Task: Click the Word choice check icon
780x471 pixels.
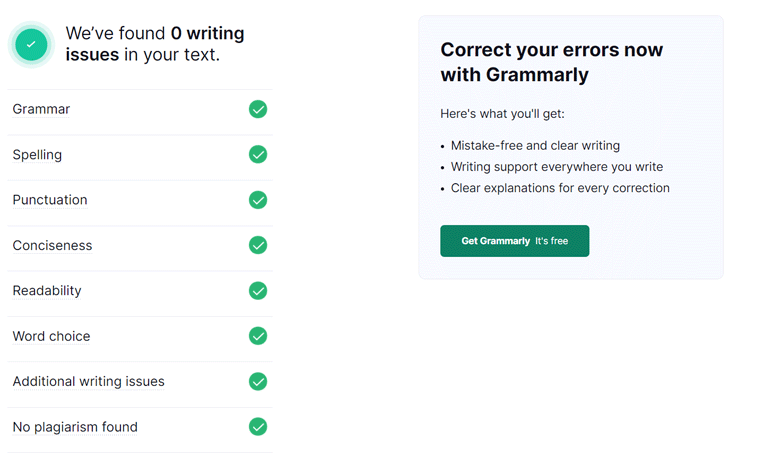Action: pos(258,336)
